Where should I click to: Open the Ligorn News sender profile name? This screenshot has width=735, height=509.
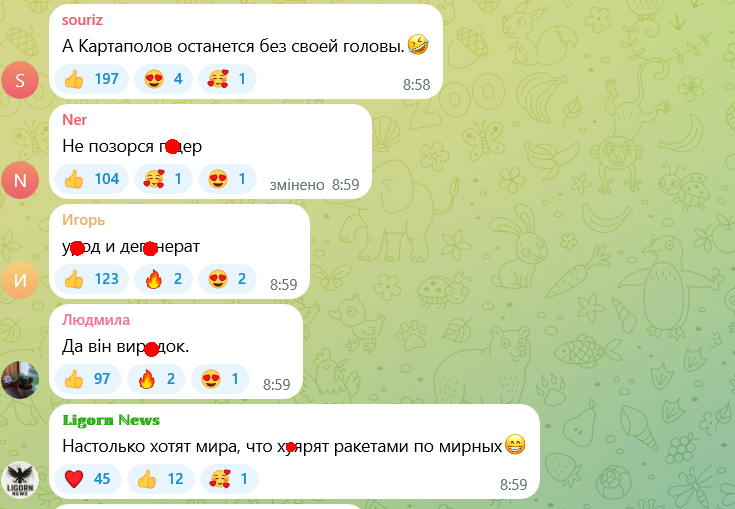pos(111,420)
